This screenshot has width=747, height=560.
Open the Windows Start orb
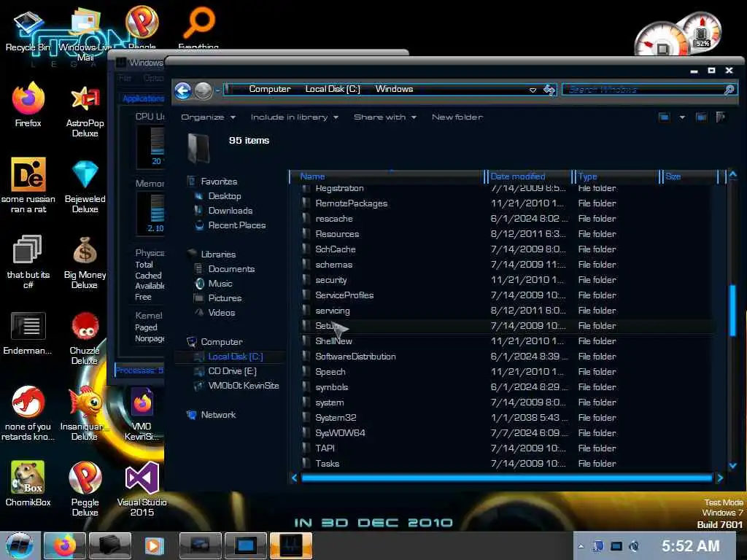(20, 545)
